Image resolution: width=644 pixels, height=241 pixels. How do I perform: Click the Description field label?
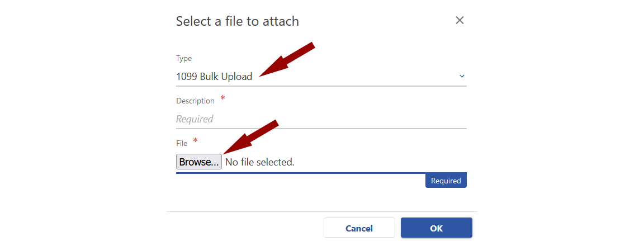[195, 101]
